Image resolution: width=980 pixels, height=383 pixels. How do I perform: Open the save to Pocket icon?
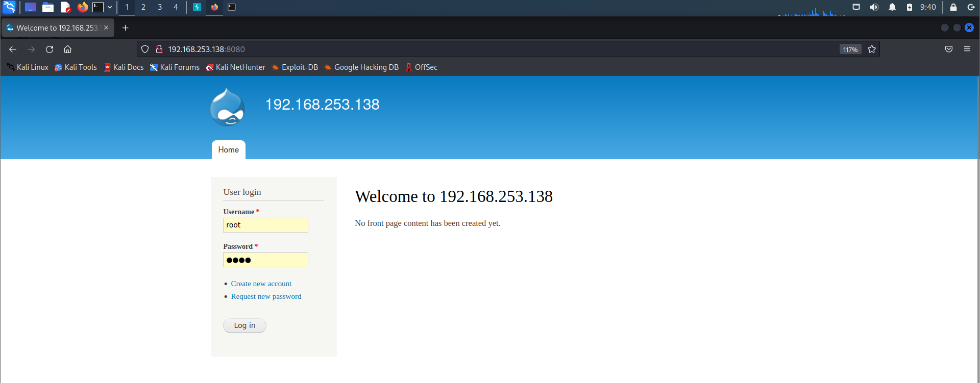(949, 49)
